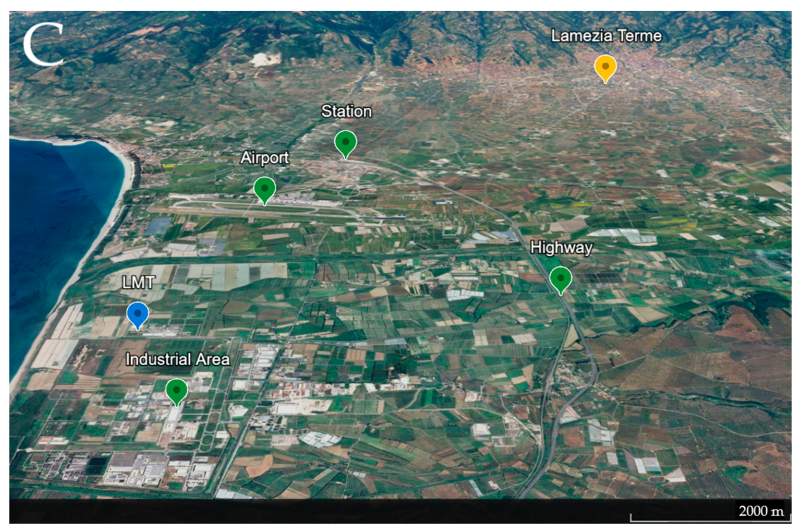The height and width of the screenshot is (532, 801).
Task: Click the Lamezia Terme text label
Action: pos(606,36)
